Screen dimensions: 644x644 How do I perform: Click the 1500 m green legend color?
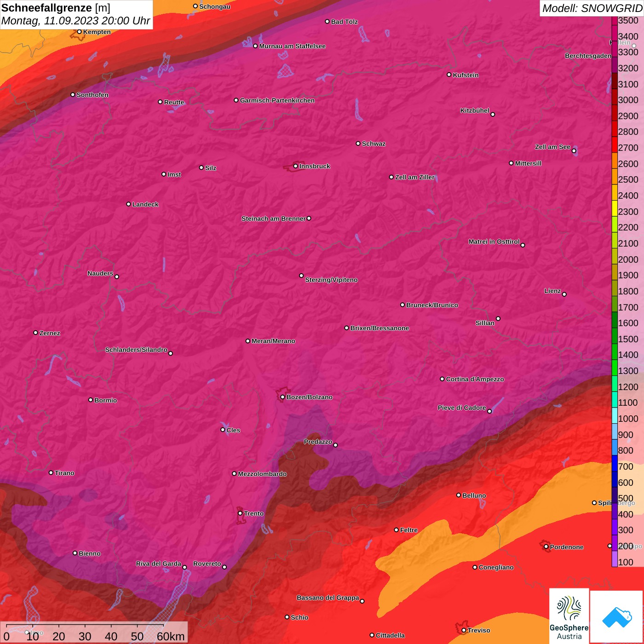tap(615, 336)
